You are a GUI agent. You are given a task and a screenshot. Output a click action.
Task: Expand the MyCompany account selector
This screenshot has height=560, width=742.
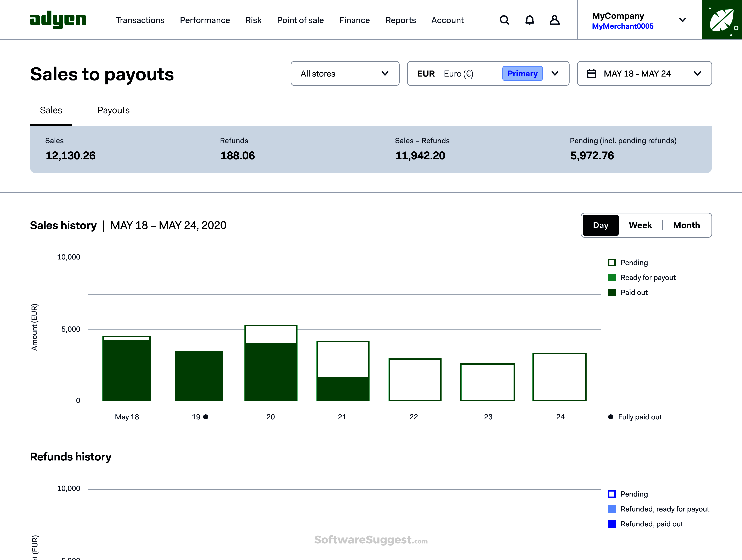tap(683, 20)
